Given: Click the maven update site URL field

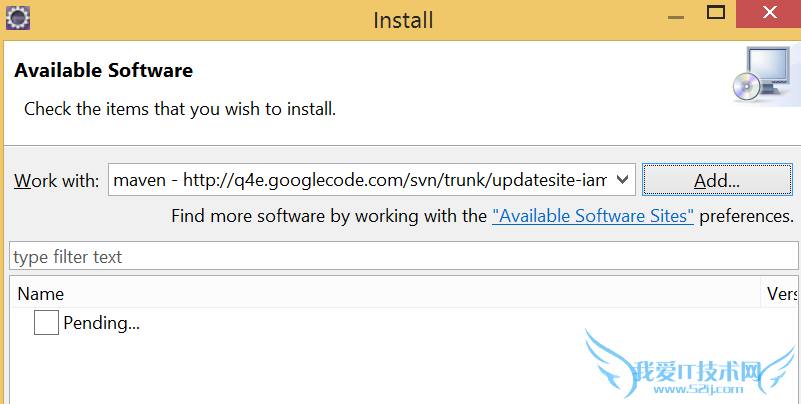Looking at the screenshot, I should (360, 180).
